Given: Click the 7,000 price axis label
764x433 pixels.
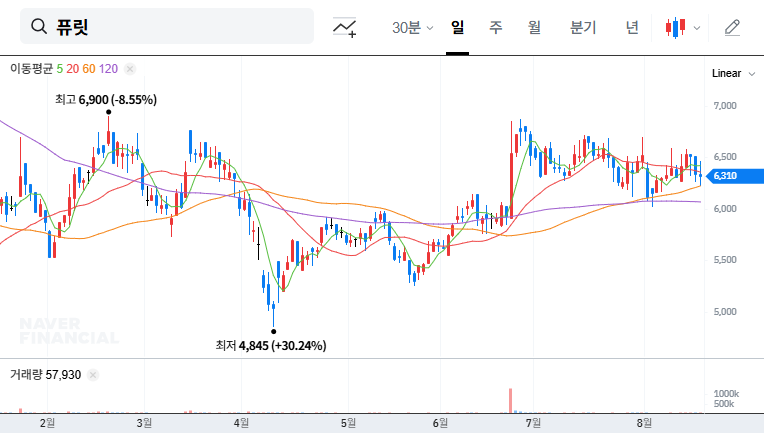Looking at the screenshot, I should (x=725, y=106).
